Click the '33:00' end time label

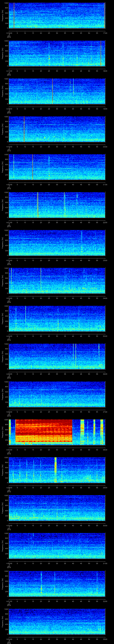tap(105, 639)
